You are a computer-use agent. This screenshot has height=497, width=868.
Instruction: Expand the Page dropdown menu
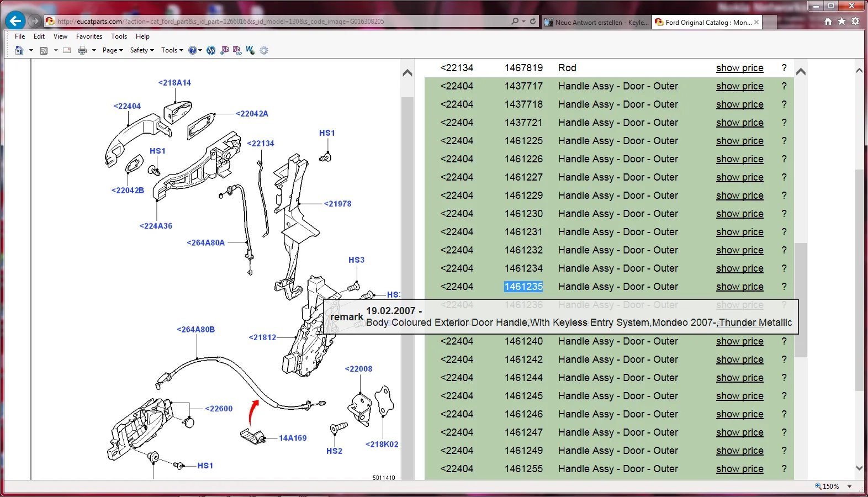tap(113, 50)
